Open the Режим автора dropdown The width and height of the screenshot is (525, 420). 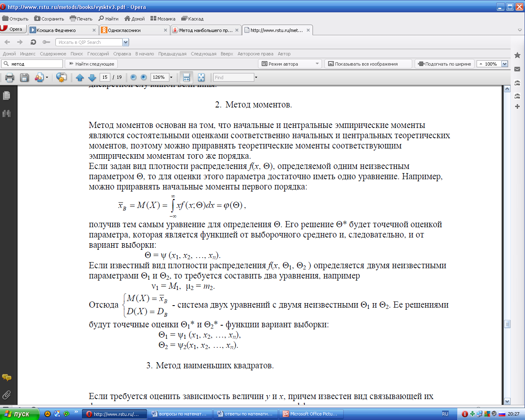pos(290,64)
